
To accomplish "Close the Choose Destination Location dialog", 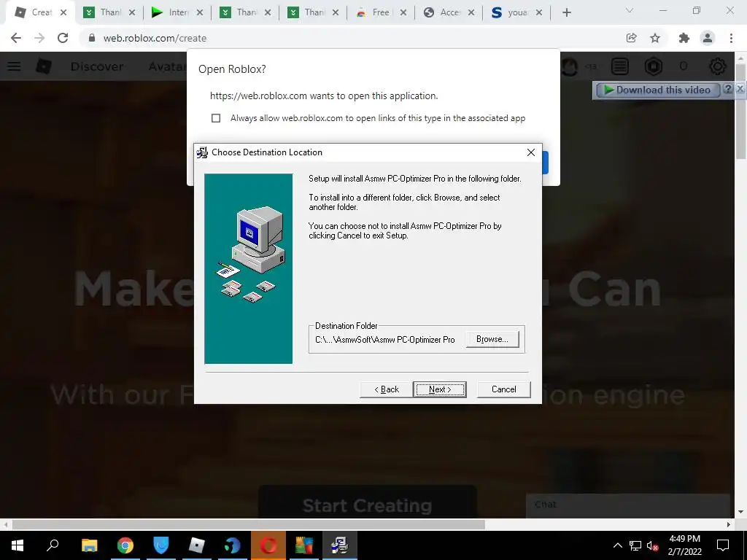I will pos(531,152).
